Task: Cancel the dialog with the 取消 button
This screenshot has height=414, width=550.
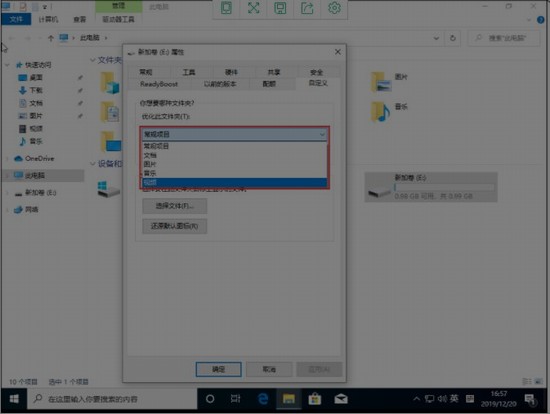Action: (269, 369)
